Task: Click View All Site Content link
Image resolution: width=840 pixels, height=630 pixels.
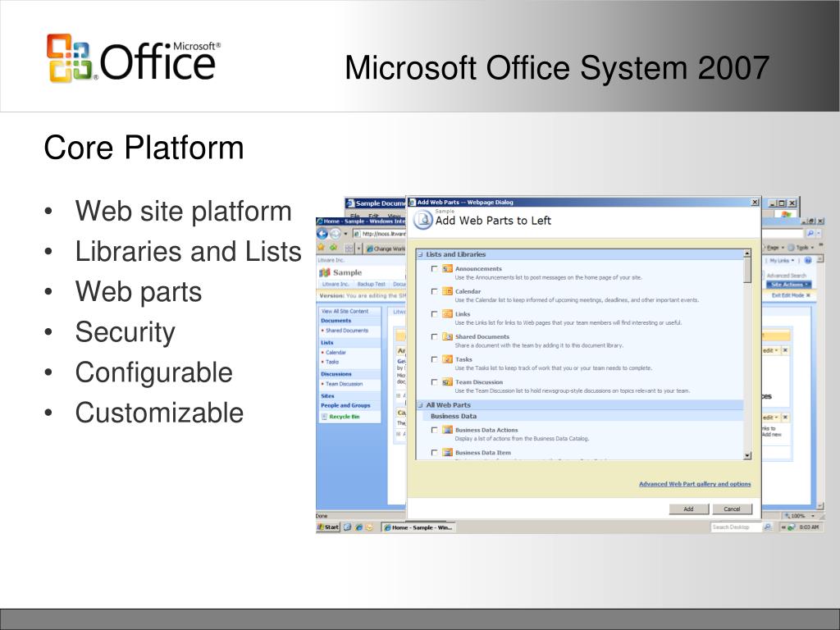Action: click(x=345, y=311)
